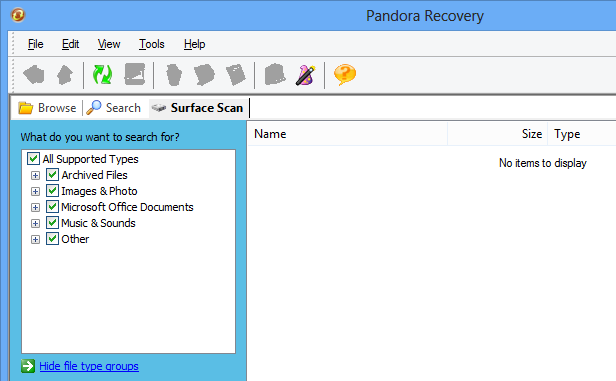This screenshot has height=381, width=616.
Task: Click the Hide file type groups link
Action: (x=89, y=366)
